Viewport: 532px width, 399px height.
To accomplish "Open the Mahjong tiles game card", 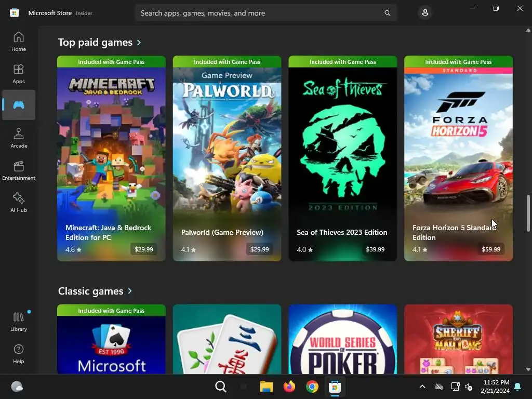I will pos(227,339).
